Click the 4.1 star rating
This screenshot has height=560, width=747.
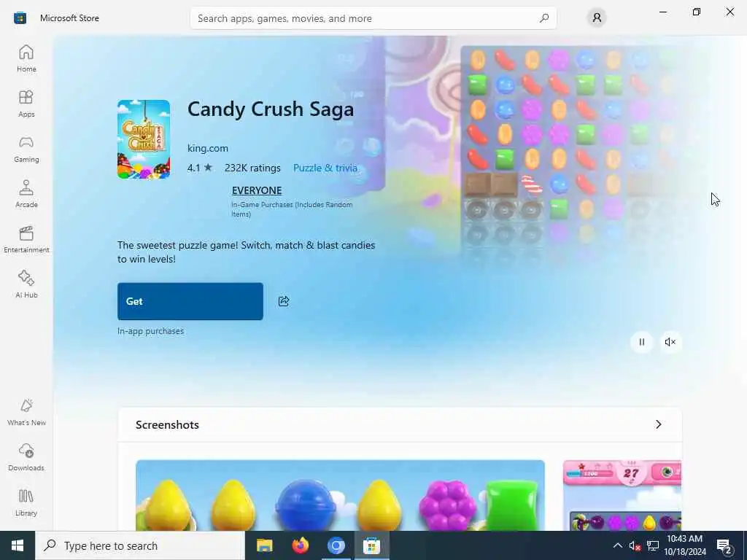click(200, 168)
